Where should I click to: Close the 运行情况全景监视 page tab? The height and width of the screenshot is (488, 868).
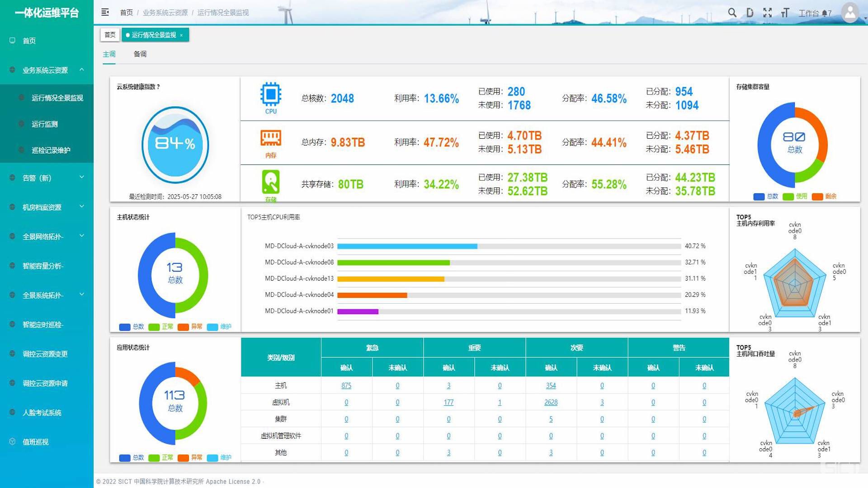(181, 35)
